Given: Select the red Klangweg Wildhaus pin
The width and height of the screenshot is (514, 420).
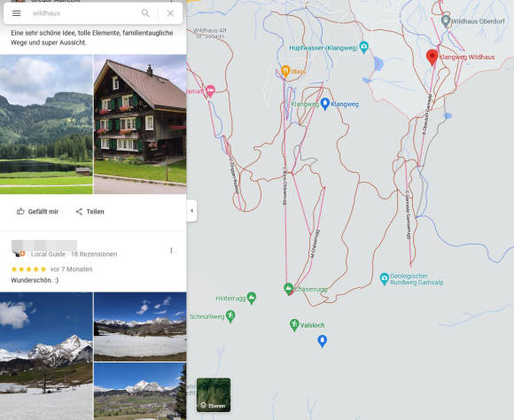Looking at the screenshot, I should tap(432, 58).
